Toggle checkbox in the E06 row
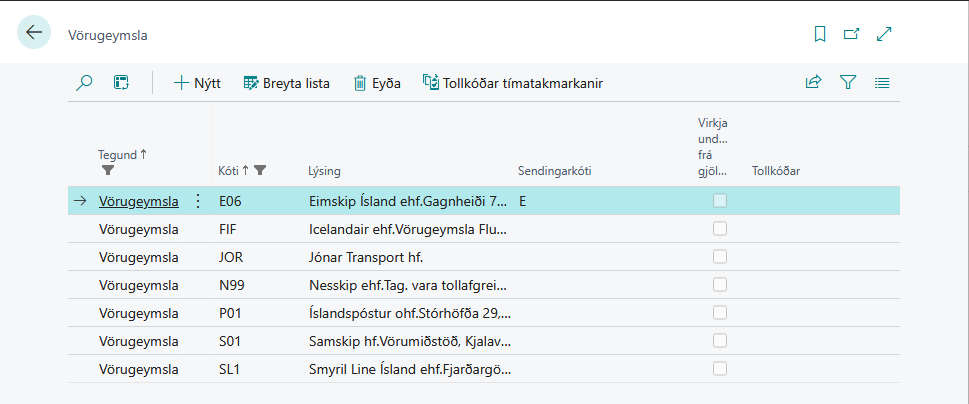Image resolution: width=969 pixels, height=404 pixels. 720,201
